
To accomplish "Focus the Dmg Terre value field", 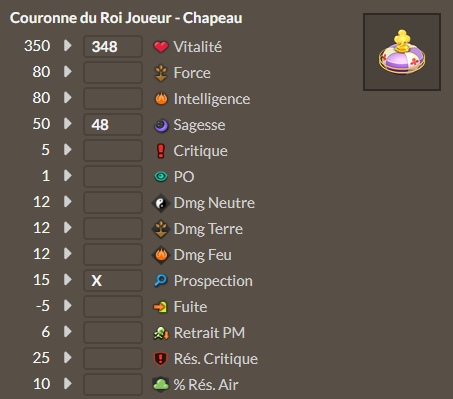I will (x=113, y=228).
